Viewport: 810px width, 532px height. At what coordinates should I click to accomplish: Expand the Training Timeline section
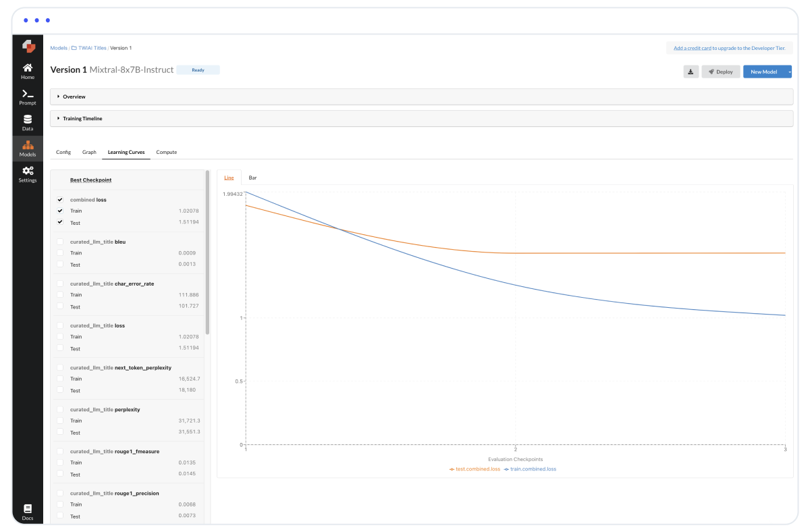tap(82, 118)
